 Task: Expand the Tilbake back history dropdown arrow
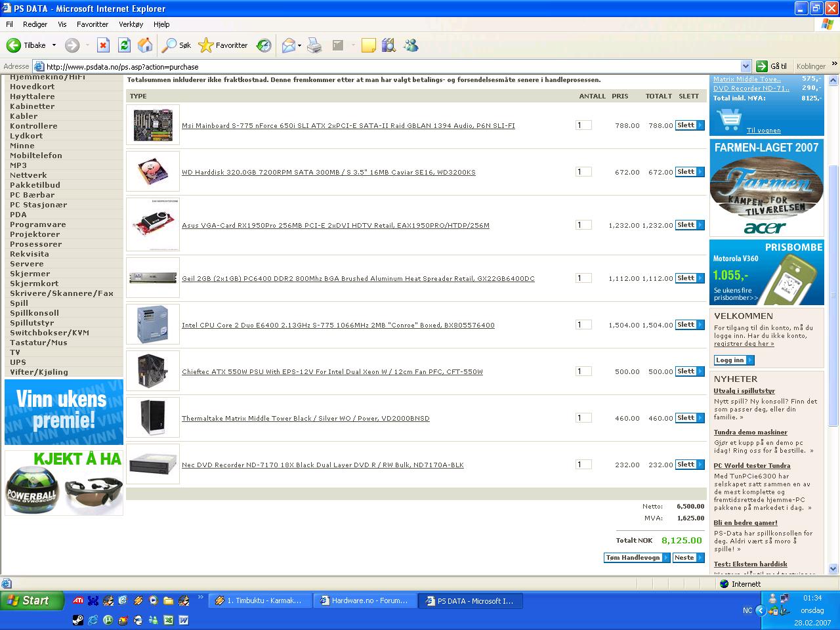tap(54, 45)
